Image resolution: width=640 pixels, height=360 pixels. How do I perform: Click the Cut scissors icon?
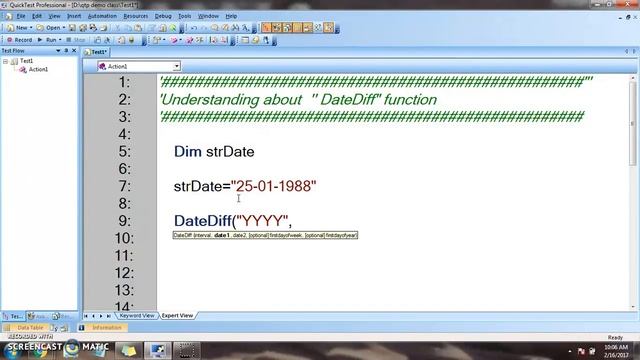point(118,28)
